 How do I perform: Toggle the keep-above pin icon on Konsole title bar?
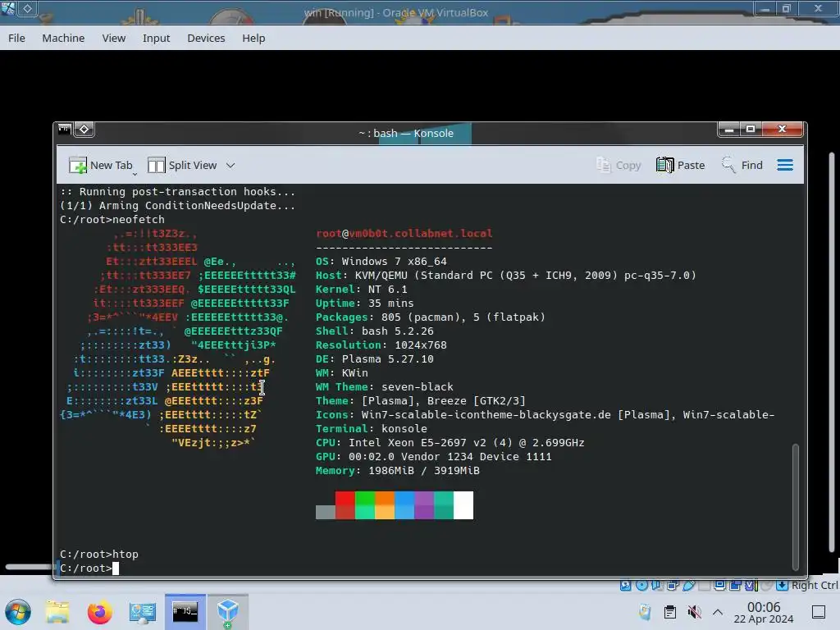(84, 129)
